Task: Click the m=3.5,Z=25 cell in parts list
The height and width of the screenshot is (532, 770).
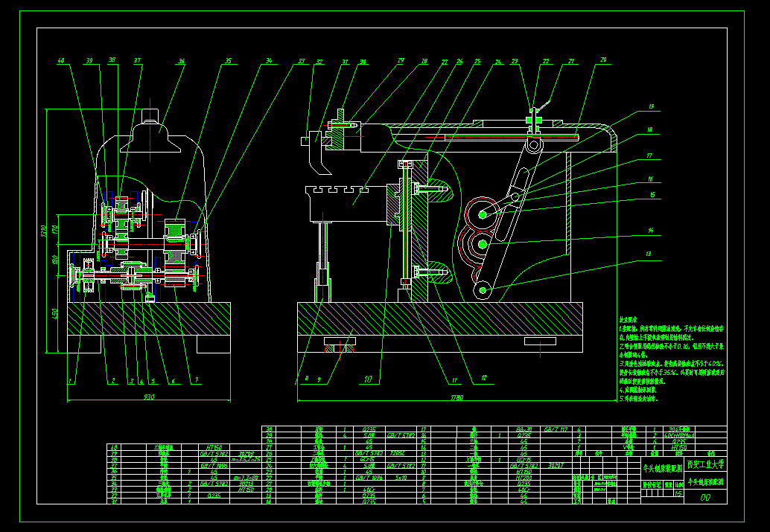Action: click(x=246, y=459)
